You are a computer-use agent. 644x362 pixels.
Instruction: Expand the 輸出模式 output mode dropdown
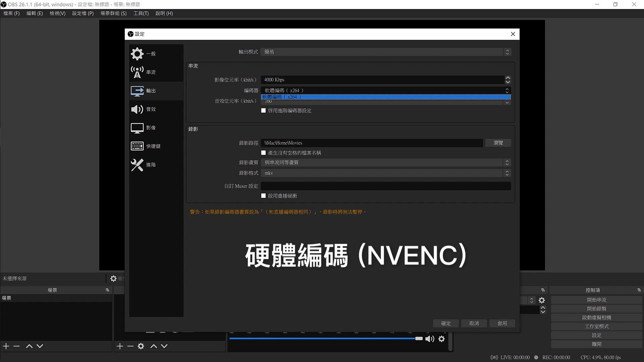tap(386, 52)
